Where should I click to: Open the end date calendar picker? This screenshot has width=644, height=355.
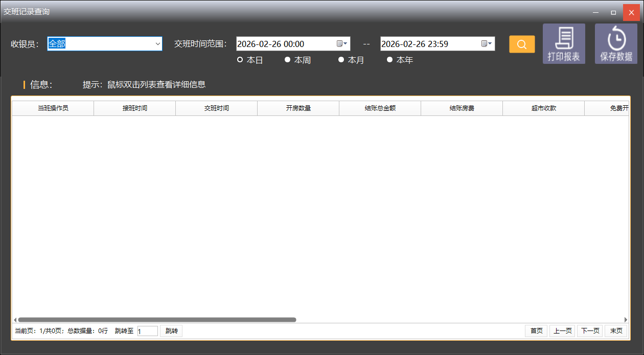click(487, 44)
